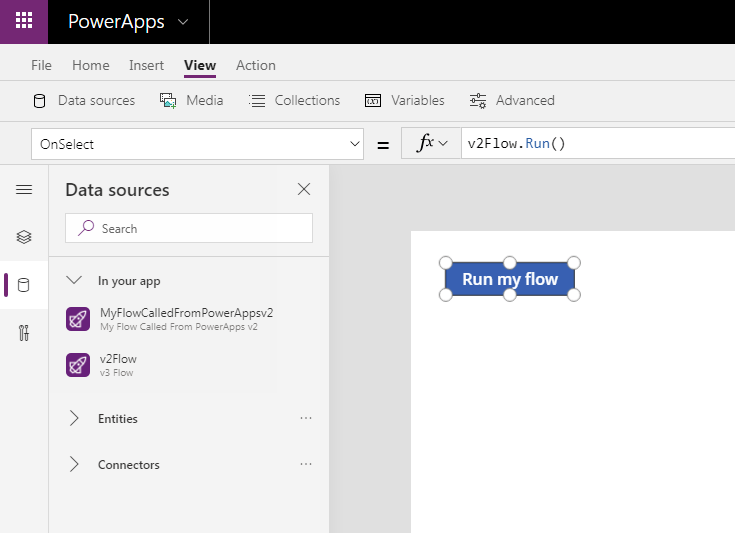Click the Media picture icon
The image size is (735, 533).
pyautogui.click(x=168, y=101)
